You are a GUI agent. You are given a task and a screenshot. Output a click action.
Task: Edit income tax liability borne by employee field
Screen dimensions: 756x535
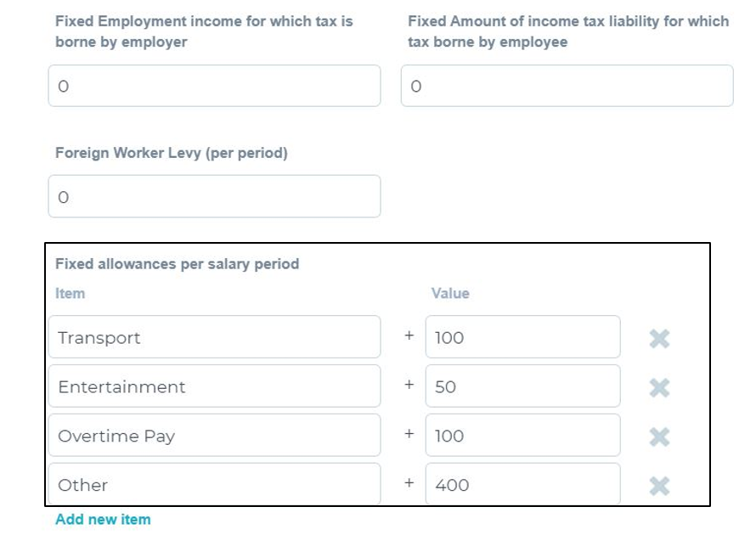567,86
